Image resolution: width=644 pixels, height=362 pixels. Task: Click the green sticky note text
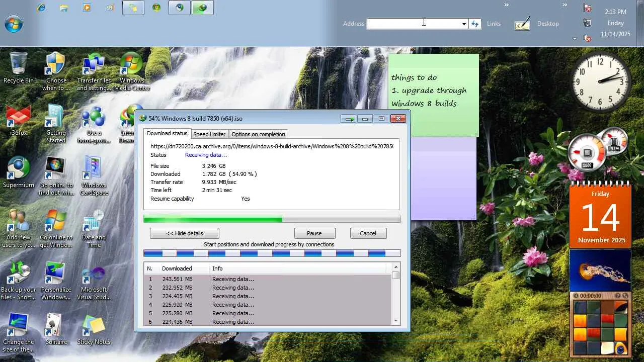(x=429, y=90)
